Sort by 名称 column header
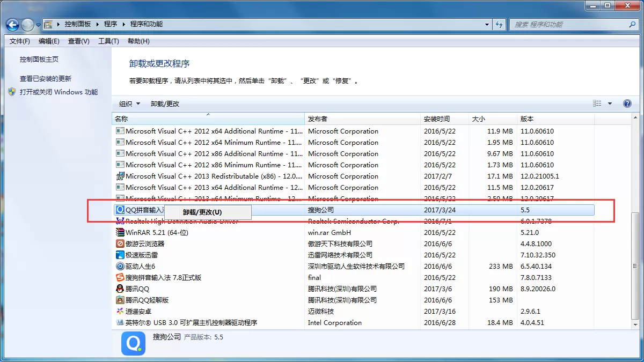 coord(208,119)
